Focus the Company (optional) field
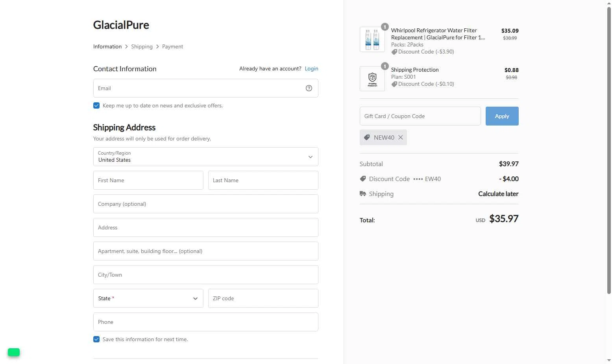This screenshot has height=364, width=612. point(205,204)
